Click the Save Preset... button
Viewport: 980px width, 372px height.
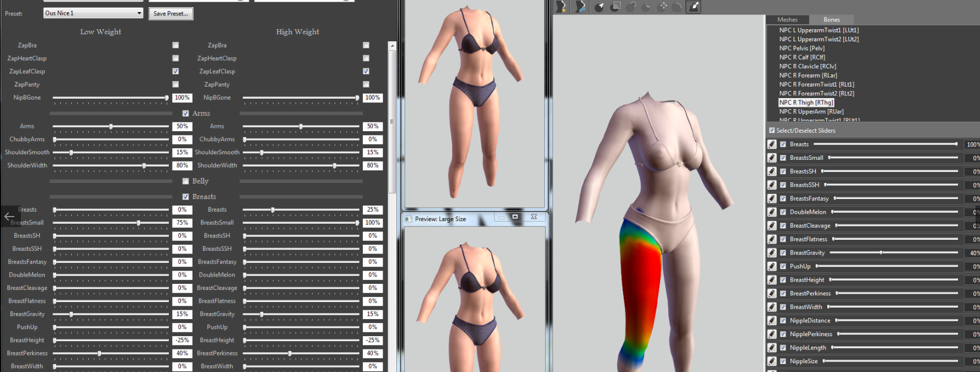(x=171, y=13)
